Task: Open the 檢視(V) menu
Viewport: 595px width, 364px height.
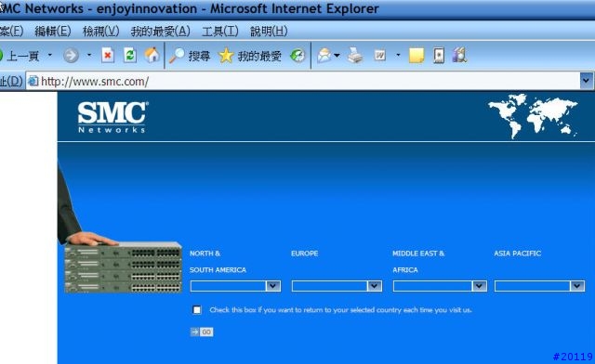Action: click(101, 31)
